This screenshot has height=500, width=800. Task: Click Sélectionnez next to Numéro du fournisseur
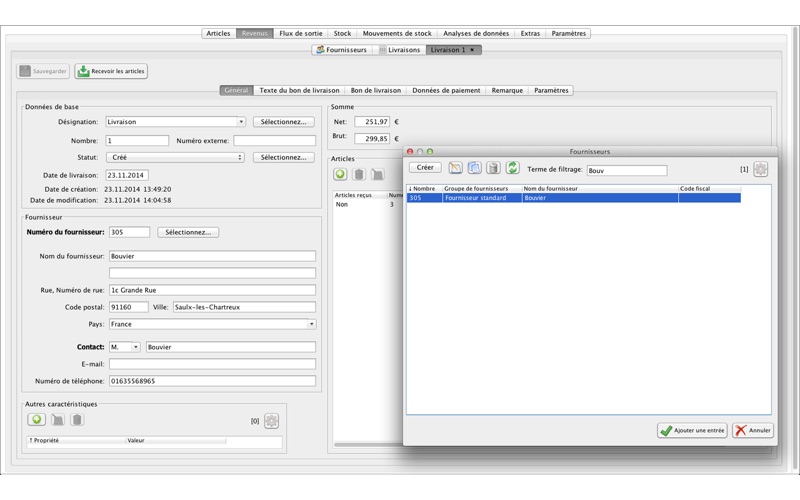(188, 233)
